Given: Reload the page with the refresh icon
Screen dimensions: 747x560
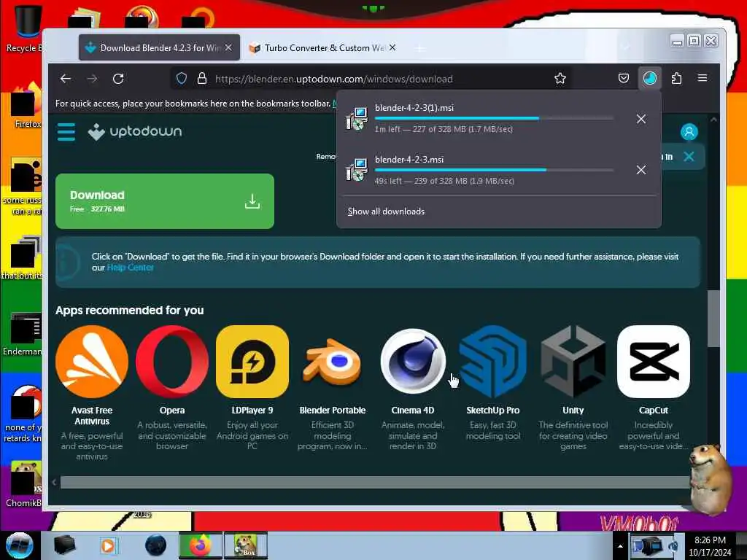Looking at the screenshot, I should tap(118, 79).
